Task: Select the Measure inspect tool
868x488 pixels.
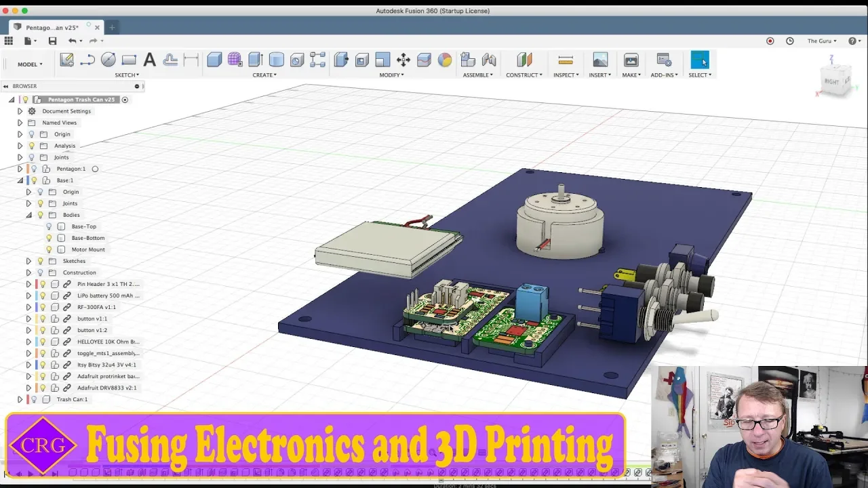Action: (566, 60)
